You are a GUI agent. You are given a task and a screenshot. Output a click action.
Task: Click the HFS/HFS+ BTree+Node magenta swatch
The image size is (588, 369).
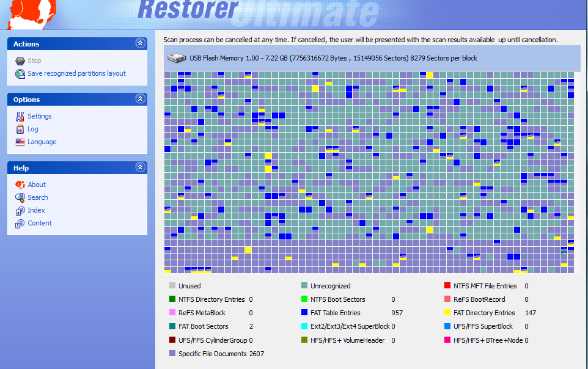[447, 340]
